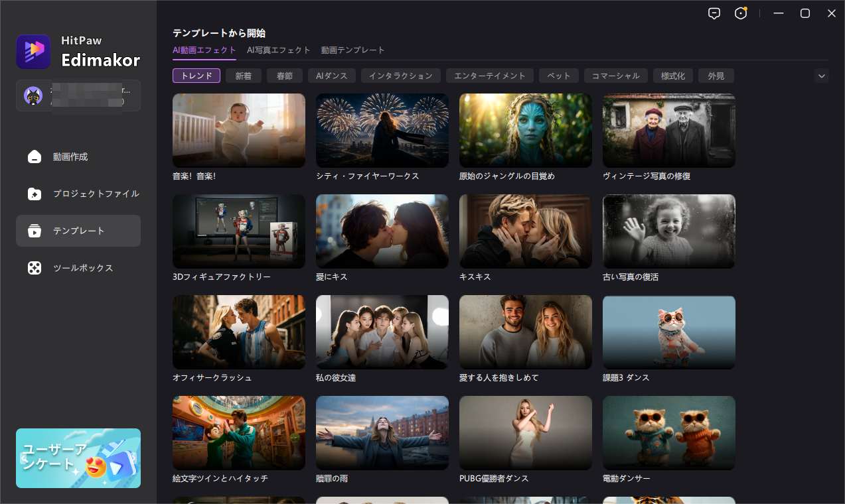Toggle the トレンド filter chip
Viewport: 845px width, 504px height.
[196, 76]
